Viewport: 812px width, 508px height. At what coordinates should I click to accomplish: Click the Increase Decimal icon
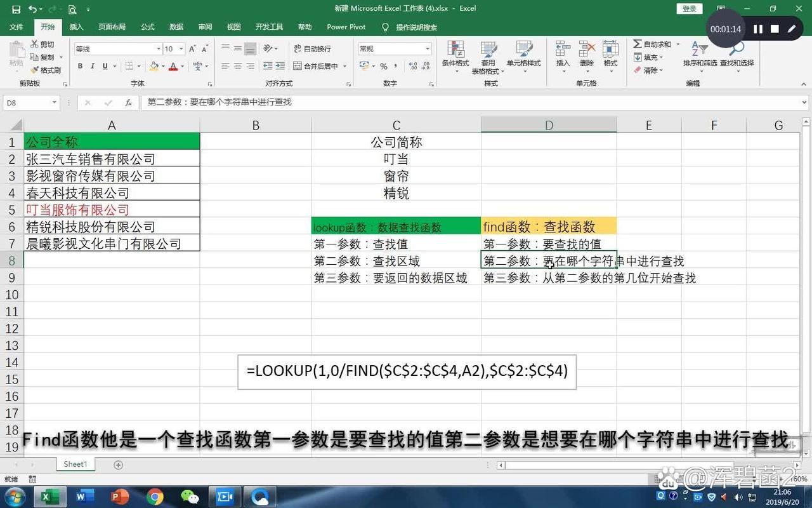(x=414, y=66)
